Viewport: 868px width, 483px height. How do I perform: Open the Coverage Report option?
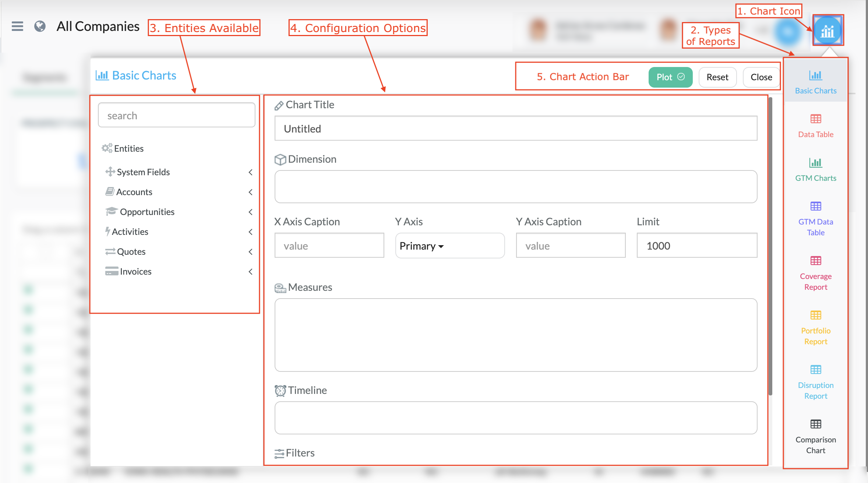click(x=815, y=273)
